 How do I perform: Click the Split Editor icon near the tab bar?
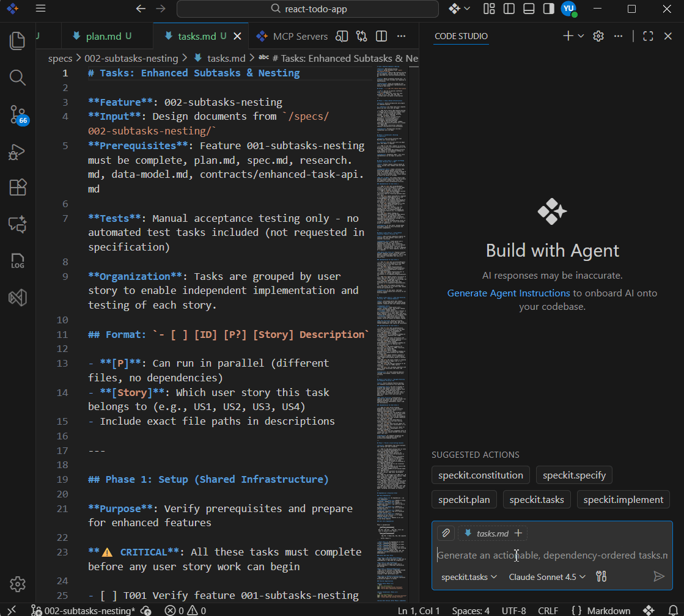tap(381, 36)
